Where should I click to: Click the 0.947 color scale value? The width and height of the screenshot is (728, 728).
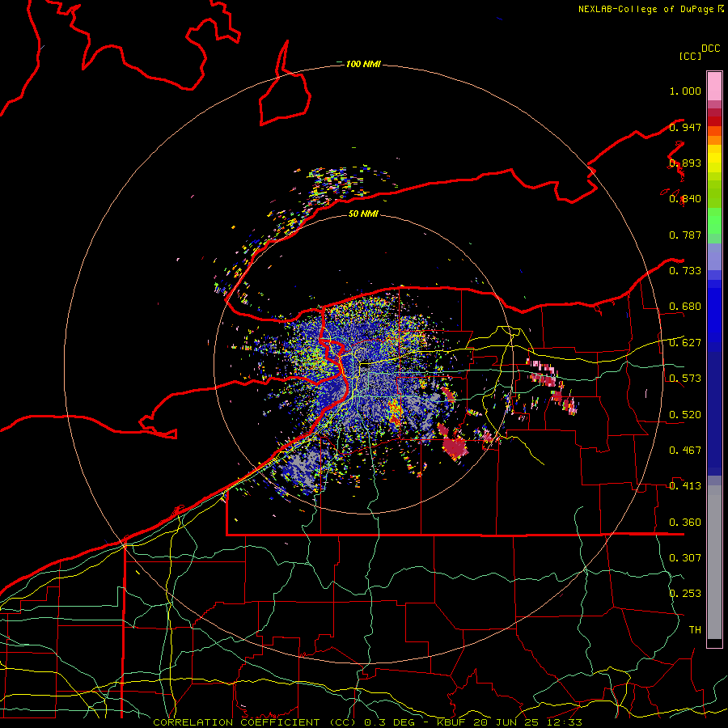(x=685, y=127)
